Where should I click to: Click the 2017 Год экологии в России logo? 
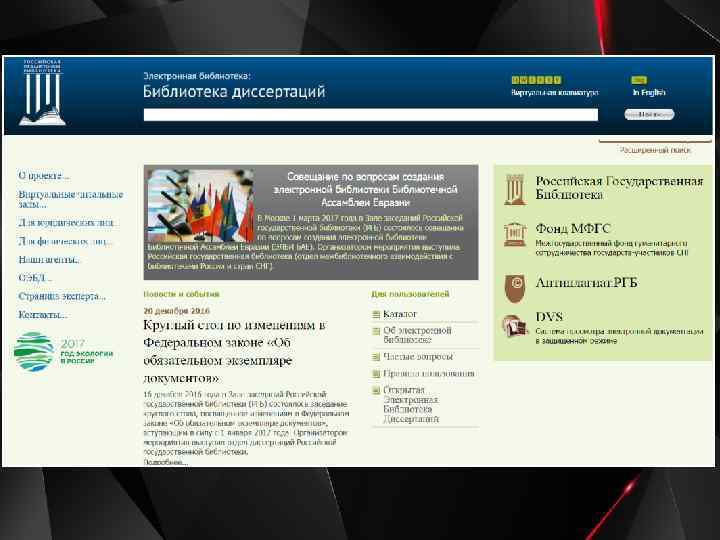tap(63, 351)
